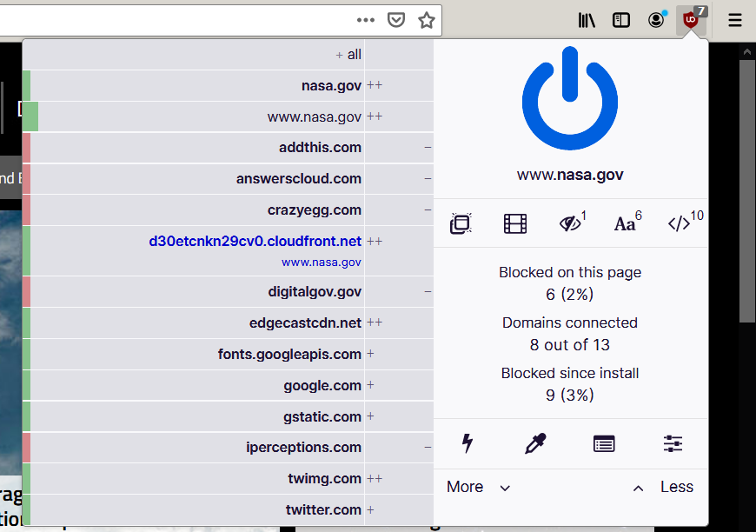Click the uBlock Origin toolbar icon
756x532 pixels.
(691, 20)
